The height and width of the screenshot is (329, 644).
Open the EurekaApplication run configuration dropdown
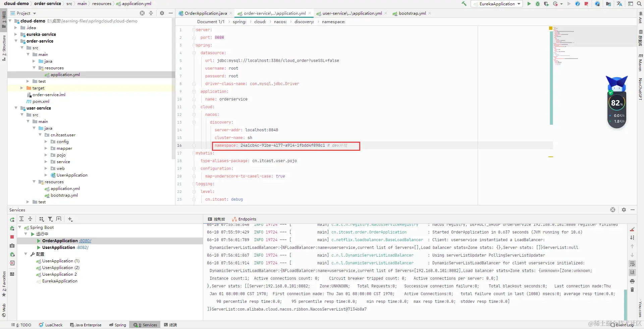click(497, 4)
